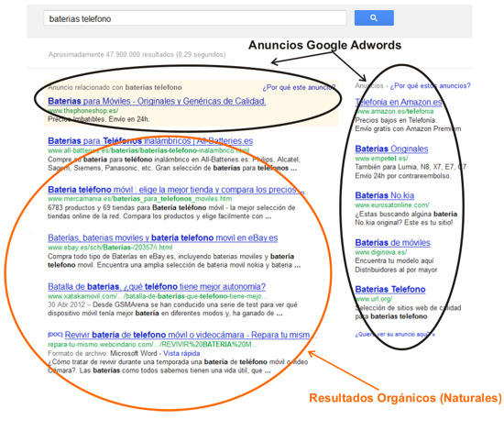Focus the search box containing baterias telefono
504x431 pixels.
(195, 18)
